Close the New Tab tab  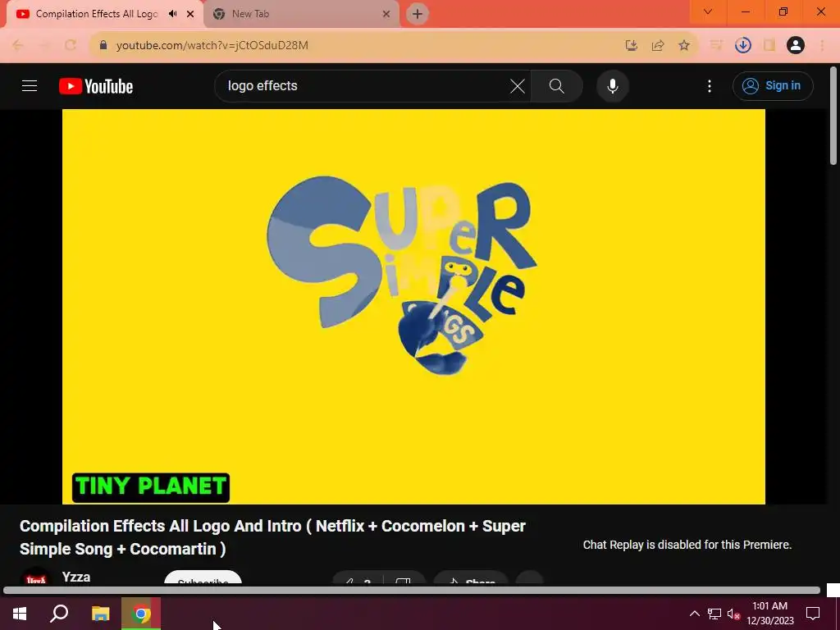[386, 14]
